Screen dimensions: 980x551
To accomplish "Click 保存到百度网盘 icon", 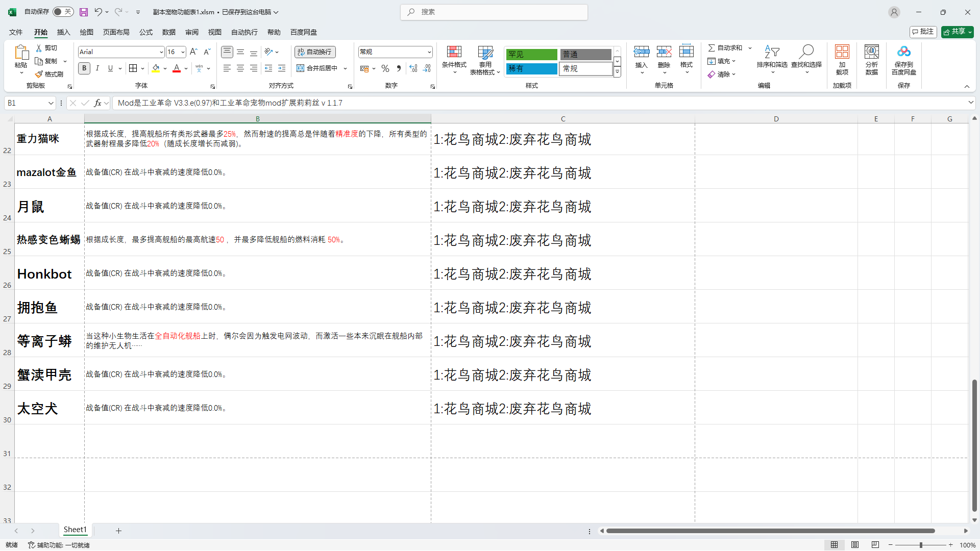I will pyautogui.click(x=903, y=60).
